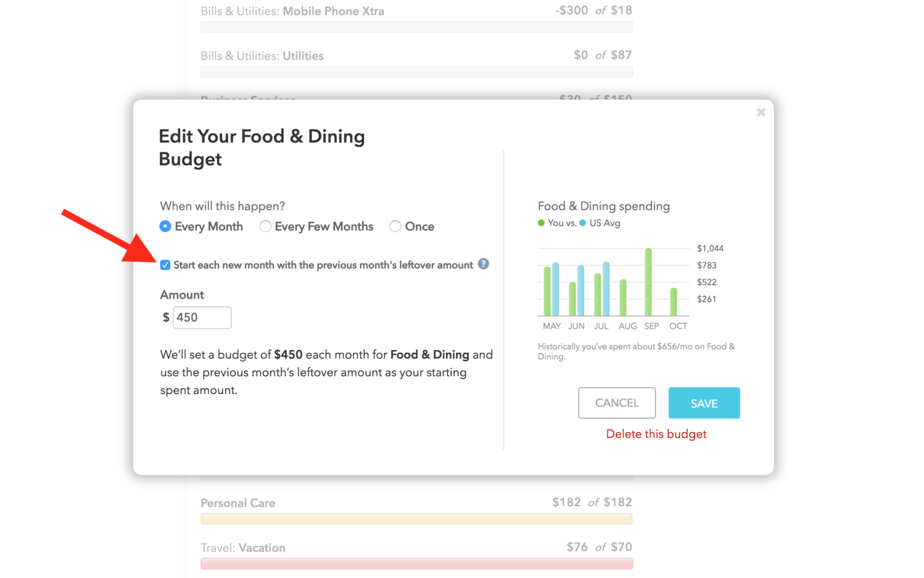
Task: Uncheck the leftover amount rollover checkbox
Action: pos(165,265)
